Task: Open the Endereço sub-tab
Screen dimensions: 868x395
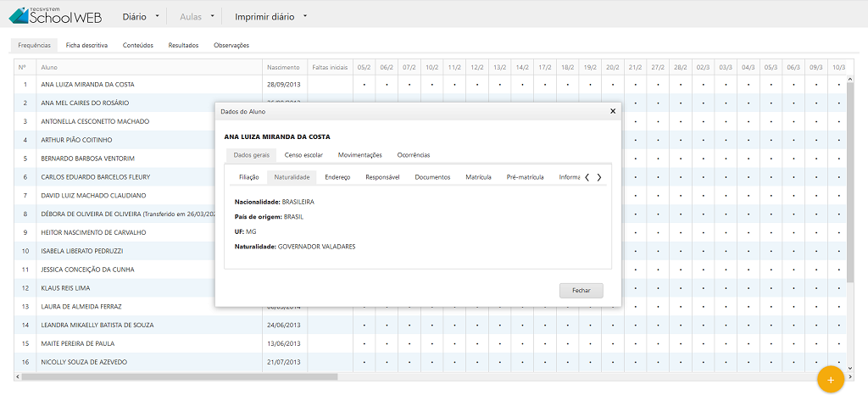Action: pyautogui.click(x=337, y=177)
